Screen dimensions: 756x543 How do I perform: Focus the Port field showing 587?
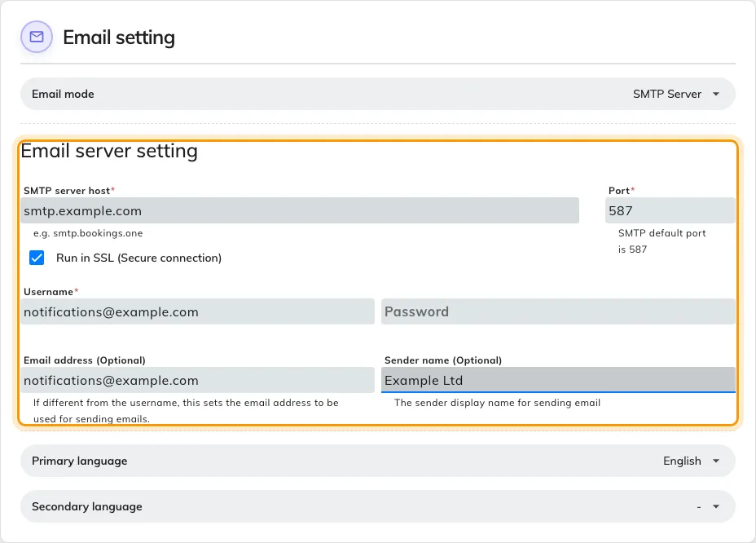pos(670,210)
